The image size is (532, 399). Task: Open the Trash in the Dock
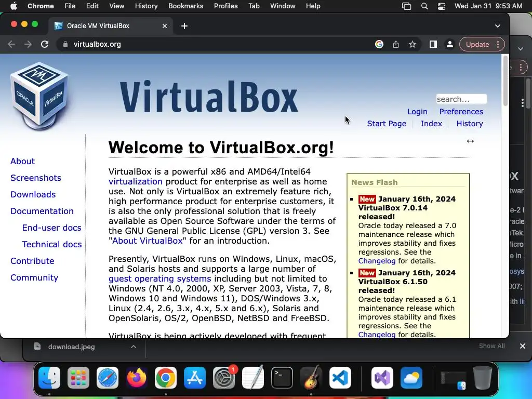[483, 378]
